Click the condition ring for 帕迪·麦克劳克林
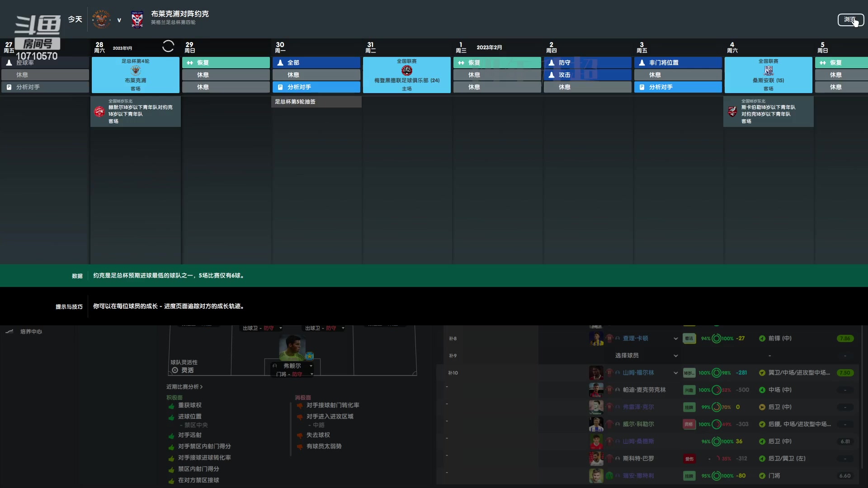Viewport: 868px width, 488px height. 716,390
